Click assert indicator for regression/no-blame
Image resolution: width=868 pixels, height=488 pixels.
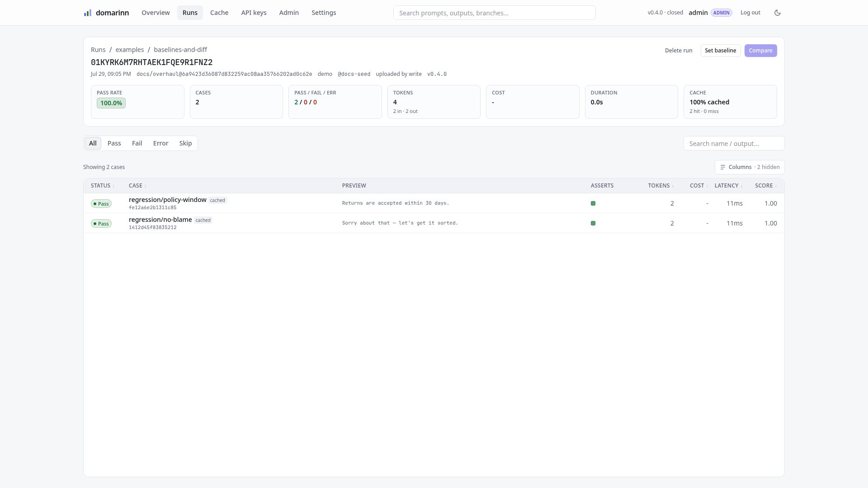point(593,223)
